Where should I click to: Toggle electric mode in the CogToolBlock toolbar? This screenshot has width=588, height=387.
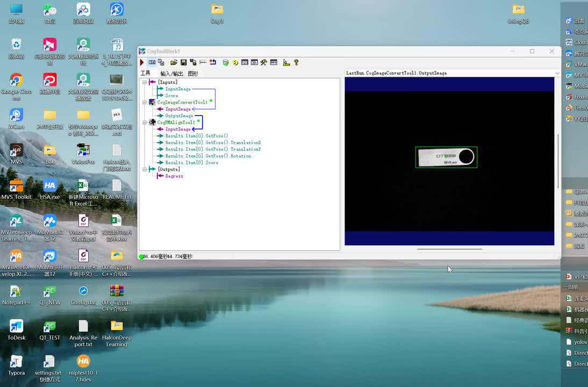pyautogui.click(x=152, y=63)
